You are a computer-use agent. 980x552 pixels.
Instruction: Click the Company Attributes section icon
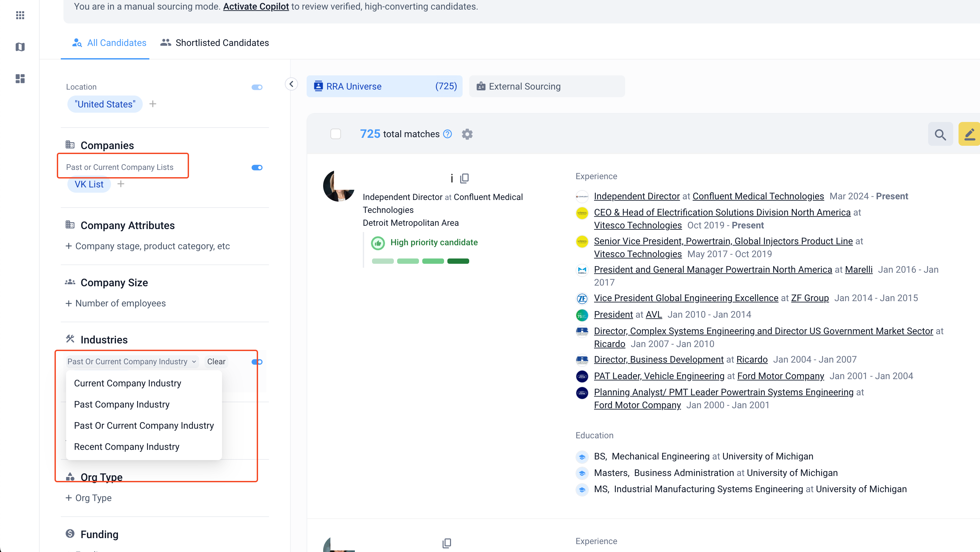(70, 225)
